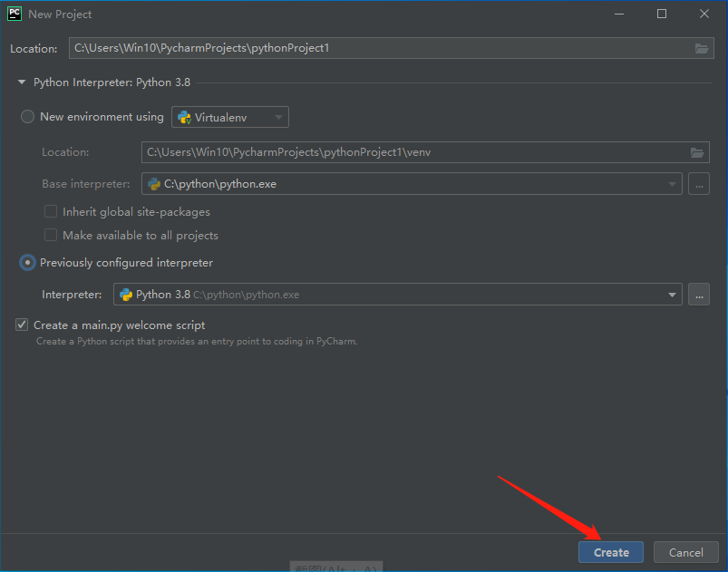Click Python icon in Interpreter field
The height and width of the screenshot is (572, 728).
point(126,295)
